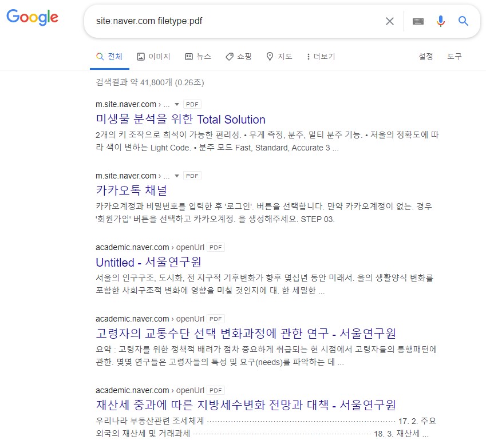Click the snippet starting 요약 : 고령자를 위한
The width and height of the screenshot is (486, 448).
pyautogui.click(x=266, y=356)
